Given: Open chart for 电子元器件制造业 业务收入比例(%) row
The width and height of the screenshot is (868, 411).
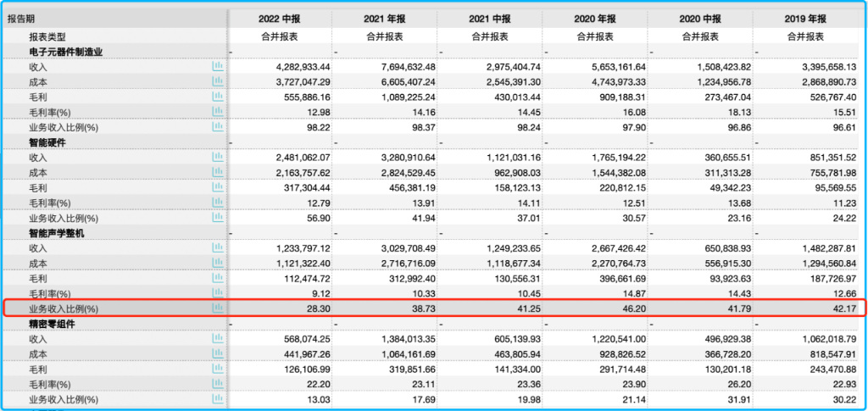Looking at the screenshot, I should (x=217, y=127).
